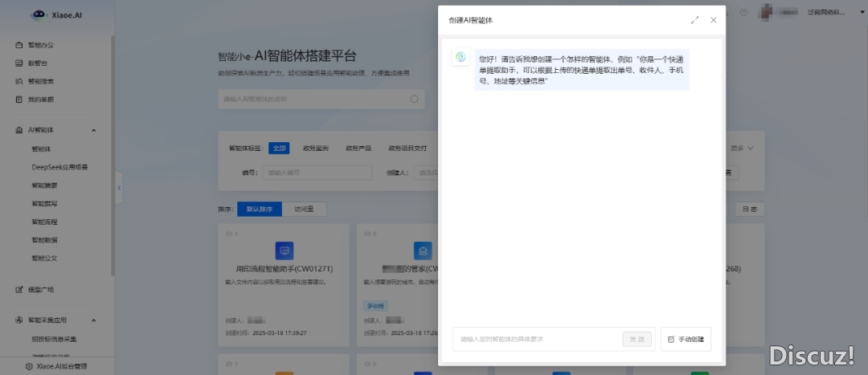
Task: Click the greeting message bubble in dialog
Action: [x=582, y=70]
